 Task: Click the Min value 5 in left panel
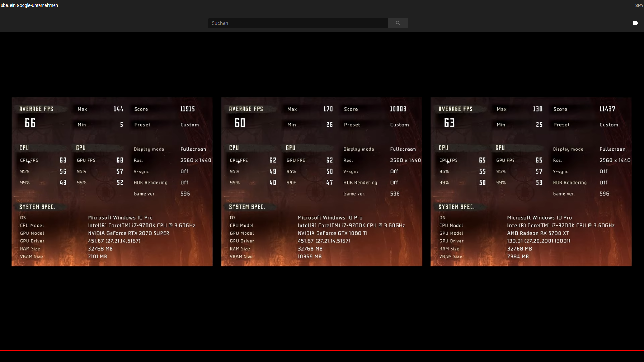click(121, 125)
